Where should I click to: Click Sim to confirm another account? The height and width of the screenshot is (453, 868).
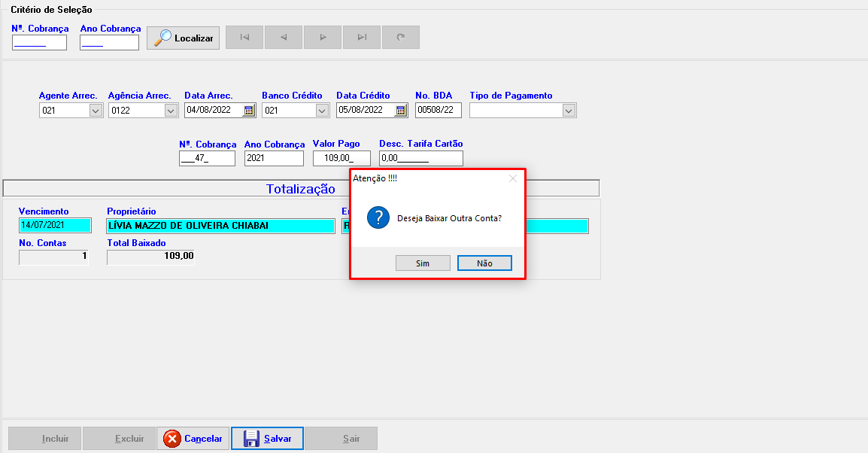pyautogui.click(x=423, y=263)
